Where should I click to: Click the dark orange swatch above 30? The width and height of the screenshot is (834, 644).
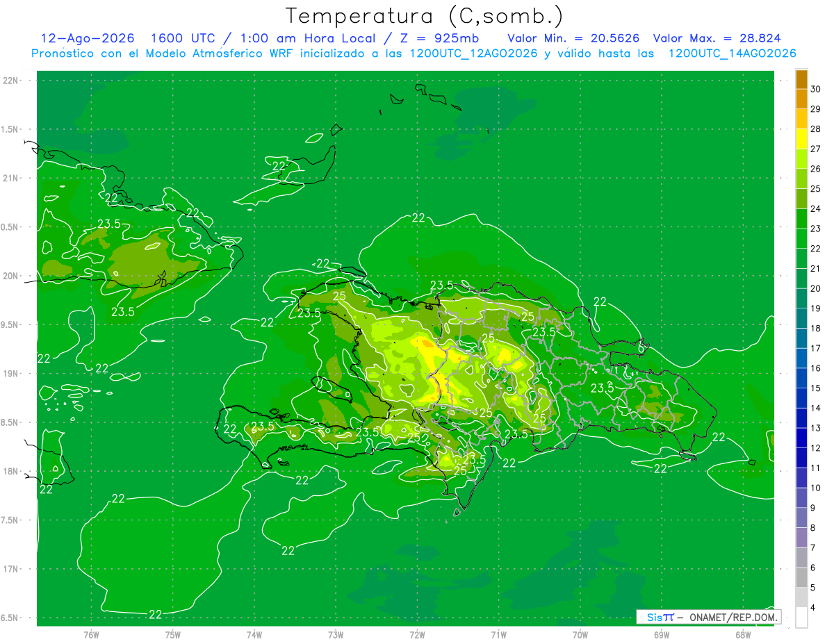pos(801,80)
